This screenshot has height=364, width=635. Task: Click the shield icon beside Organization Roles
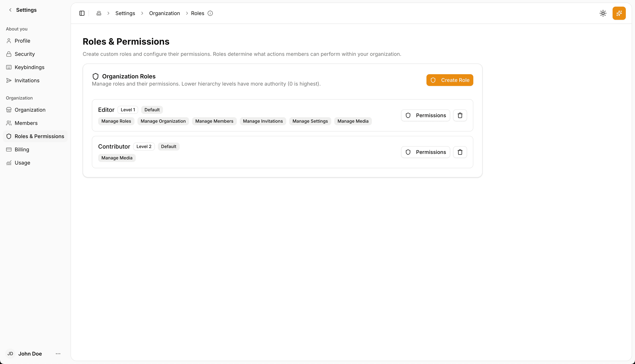coord(95,76)
